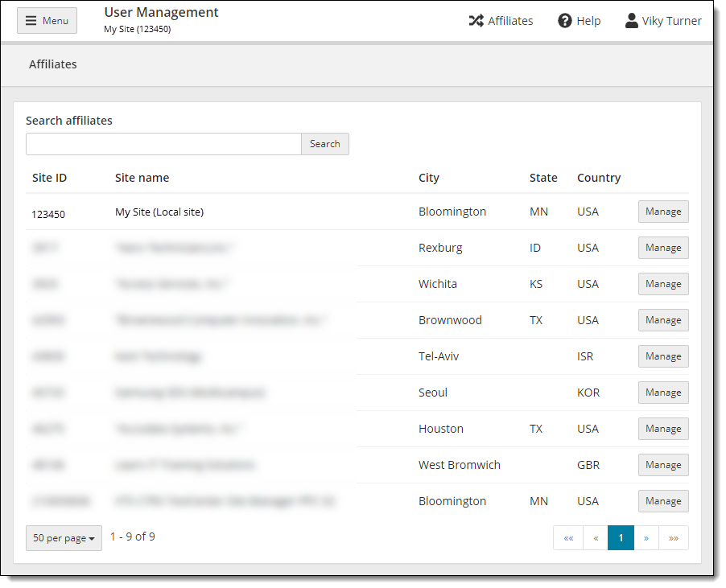The height and width of the screenshot is (588, 726).
Task: Click the Search button
Action: [x=324, y=144]
